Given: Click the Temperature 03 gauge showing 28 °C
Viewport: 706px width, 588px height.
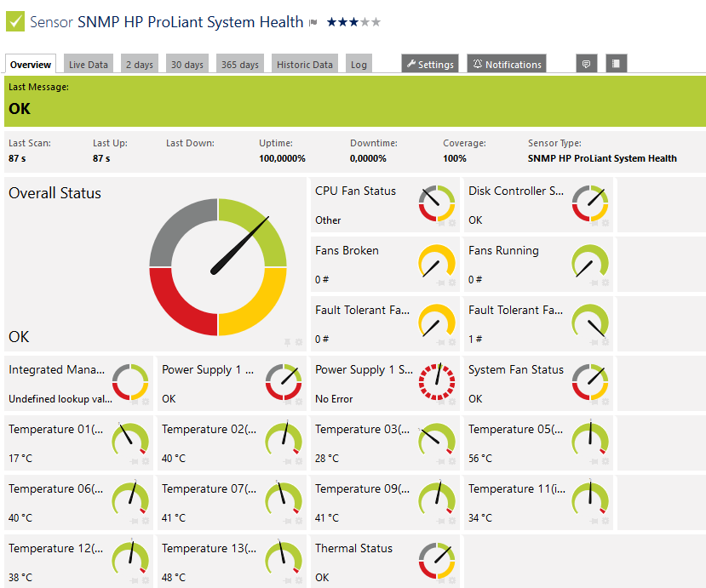Looking at the screenshot, I should (x=437, y=438).
